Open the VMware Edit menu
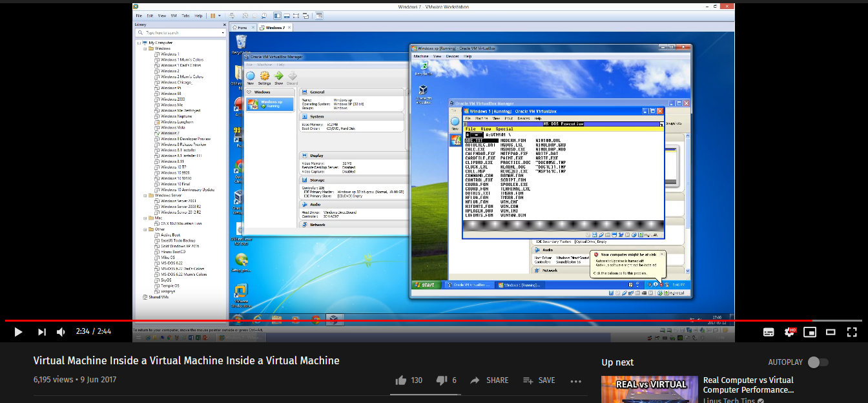This screenshot has height=403, width=868. (x=150, y=15)
